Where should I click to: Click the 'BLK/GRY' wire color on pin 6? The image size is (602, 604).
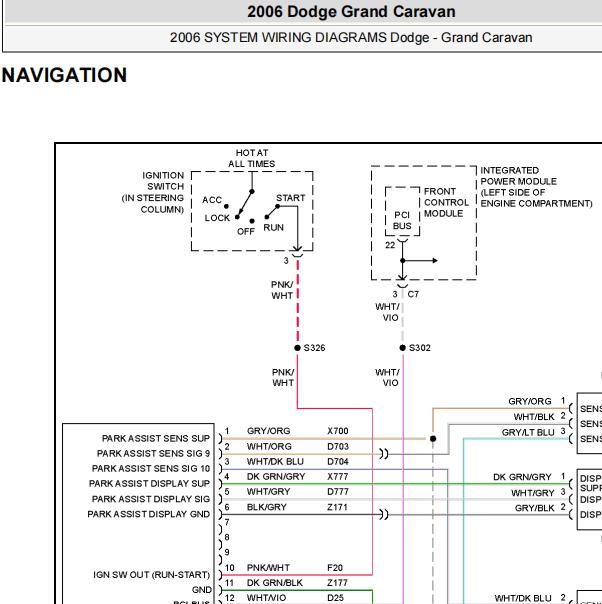[267, 507]
